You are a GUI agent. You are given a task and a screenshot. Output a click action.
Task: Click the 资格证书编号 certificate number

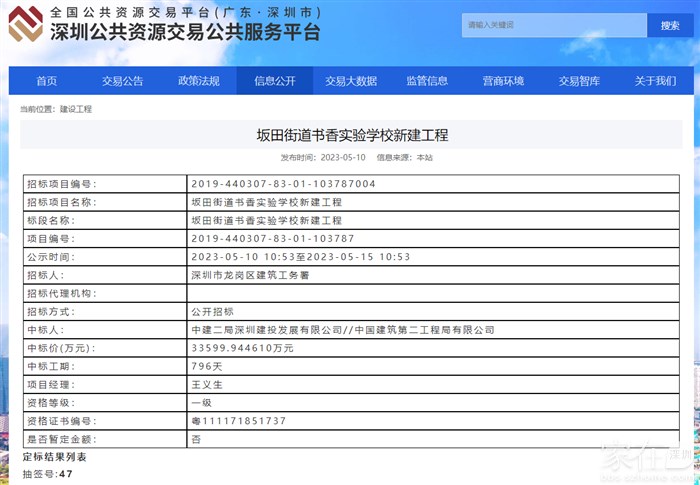coord(238,420)
